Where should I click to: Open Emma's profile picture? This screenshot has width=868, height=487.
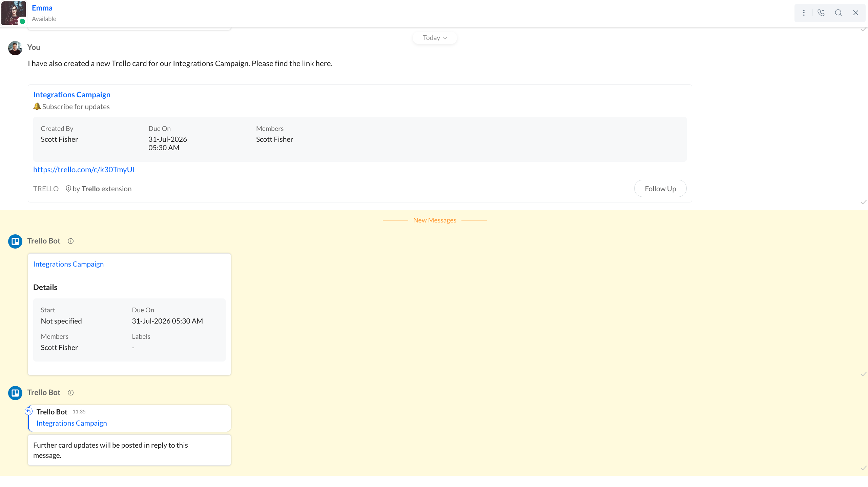[14, 13]
